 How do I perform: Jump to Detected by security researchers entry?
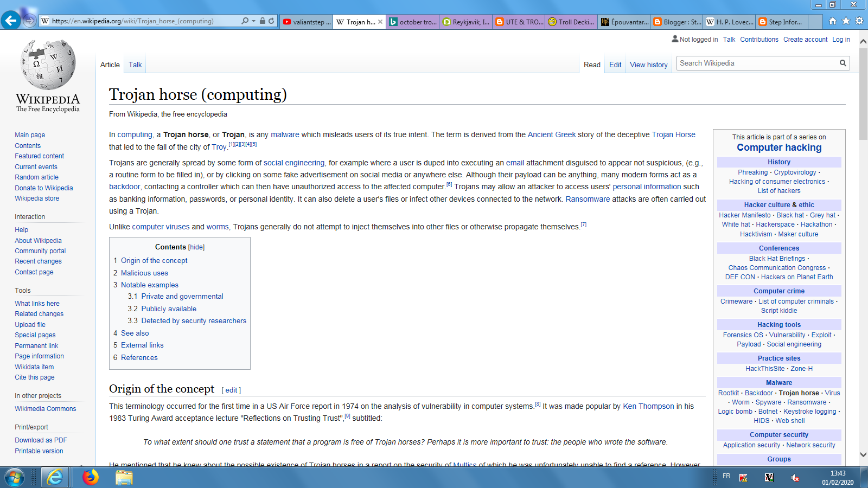[194, 321]
